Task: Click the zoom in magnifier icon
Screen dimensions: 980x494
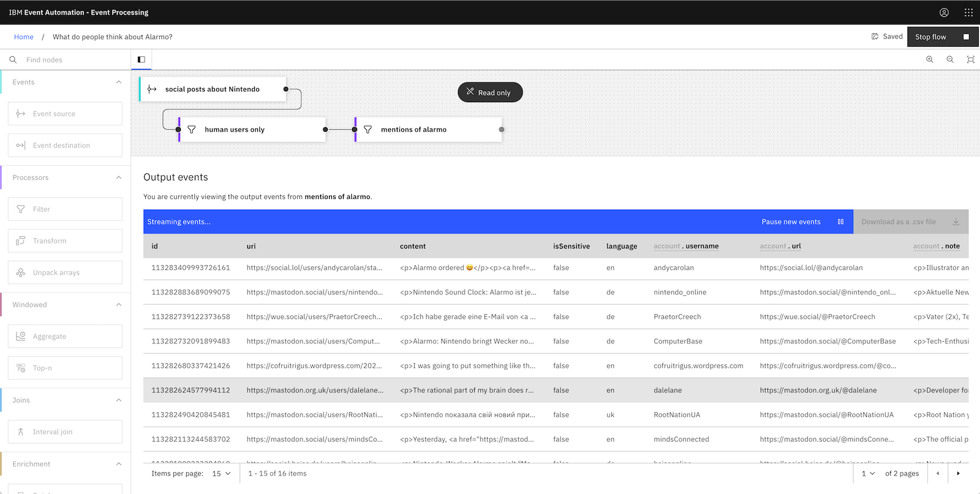Action: 929,59
